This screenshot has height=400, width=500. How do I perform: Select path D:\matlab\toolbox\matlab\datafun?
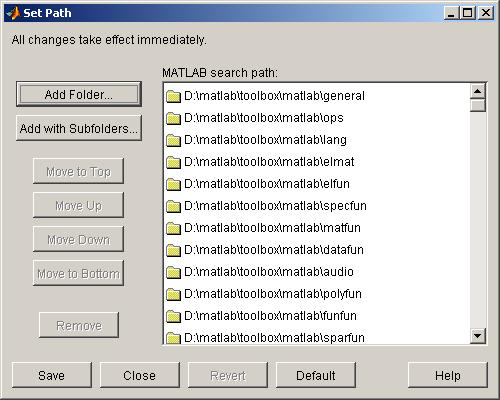pyautogui.click(x=274, y=250)
